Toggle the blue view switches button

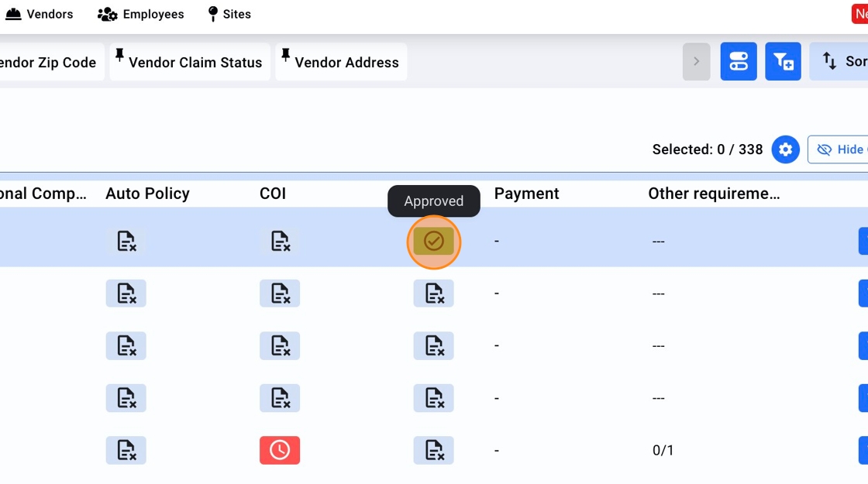pos(738,62)
